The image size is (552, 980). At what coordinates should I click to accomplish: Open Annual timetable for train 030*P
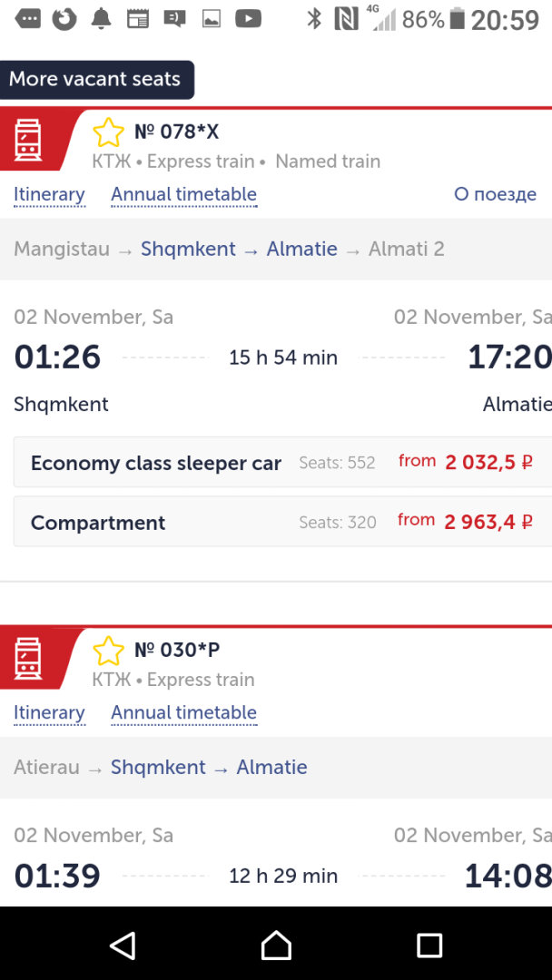pos(183,712)
